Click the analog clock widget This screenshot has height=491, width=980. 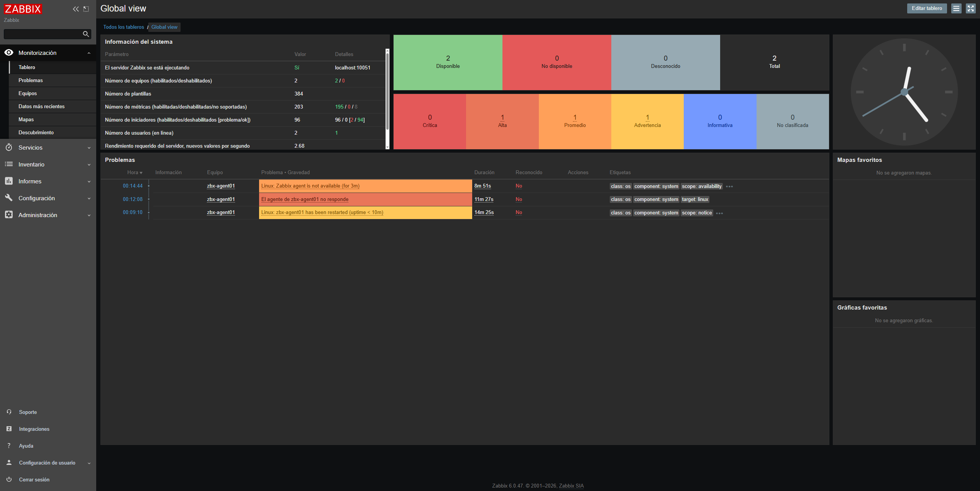904,92
